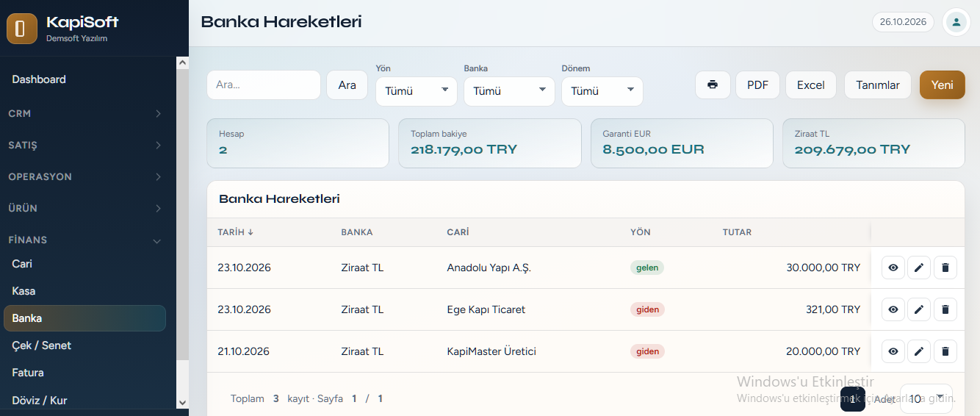Click the BANKA column header
The height and width of the screenshot is (416, 980).
pos(357,232)
